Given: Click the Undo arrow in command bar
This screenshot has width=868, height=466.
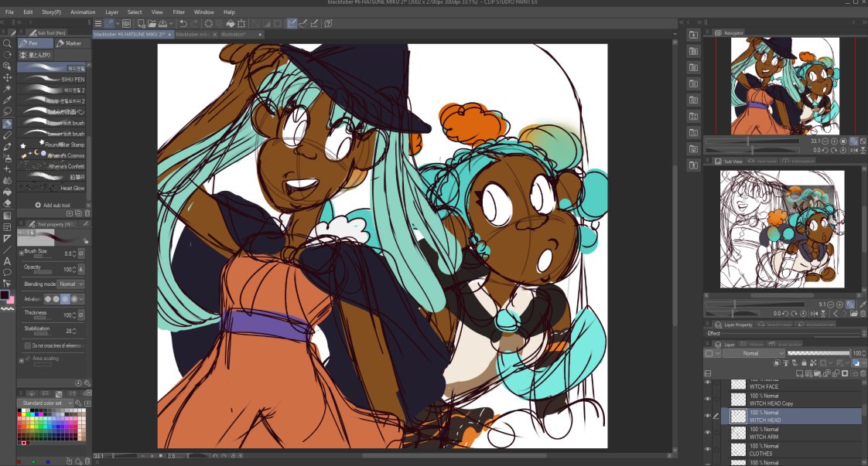Looking at the screenshot, I should pyautogui.click(x=183, y=24).
